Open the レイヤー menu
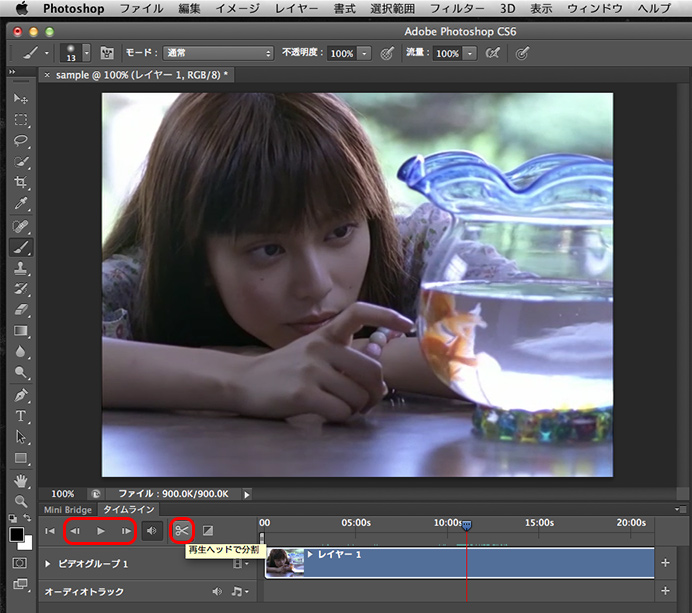 coord(296,8)
